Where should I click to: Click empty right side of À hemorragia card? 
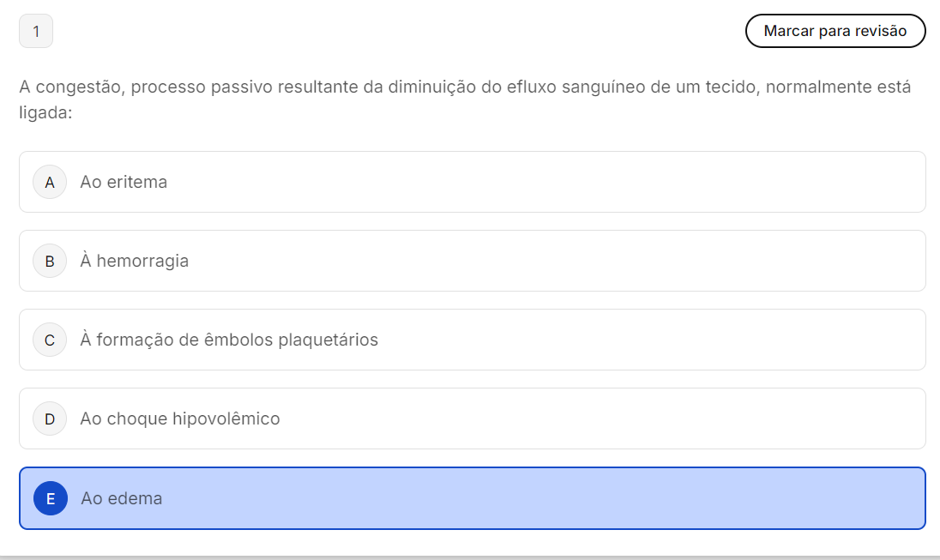(x=686, y=261)
